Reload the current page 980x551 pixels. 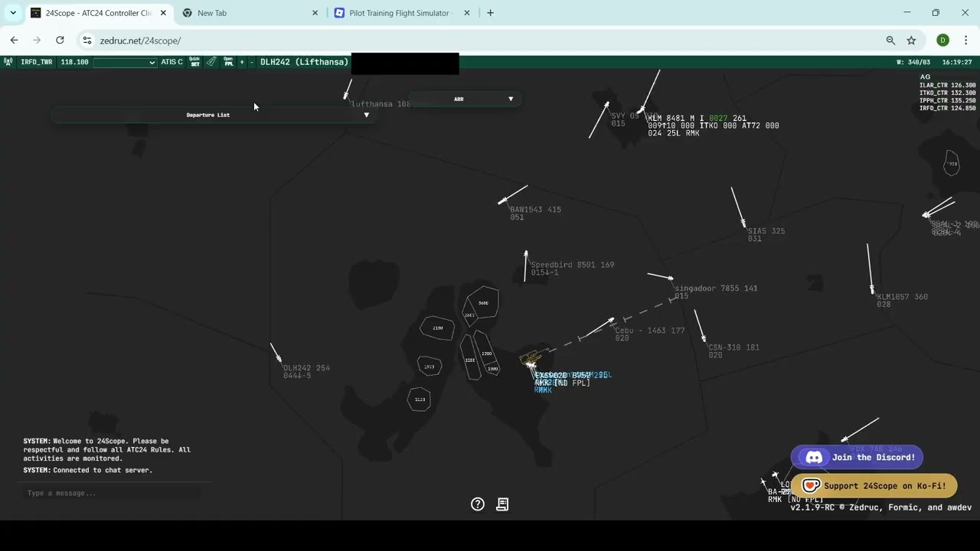(x=60, y=41)
